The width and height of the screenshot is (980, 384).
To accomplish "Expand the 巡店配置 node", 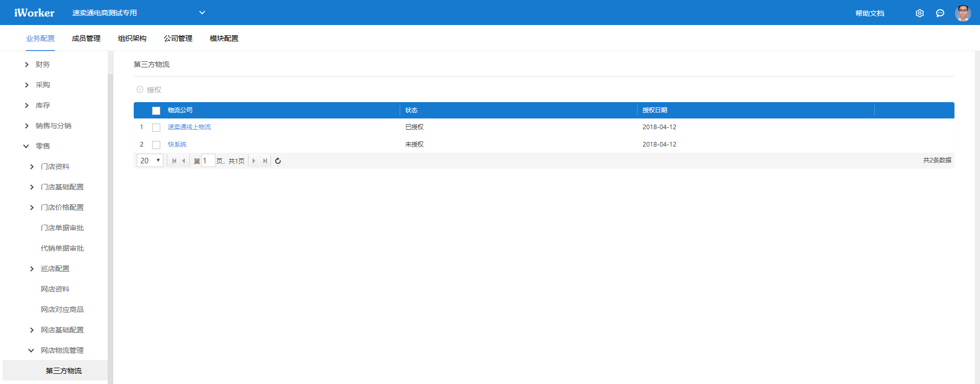I will click(32, 269).
